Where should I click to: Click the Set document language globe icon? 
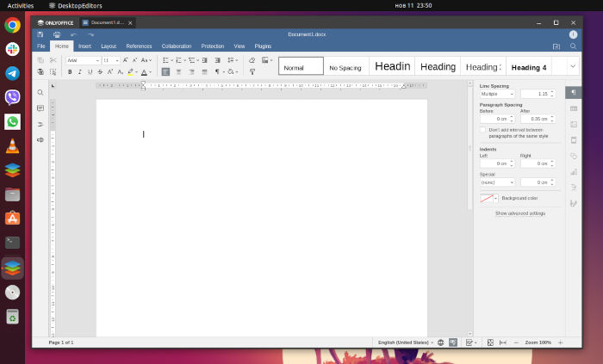pyautogui.click(x=441, y=342)
